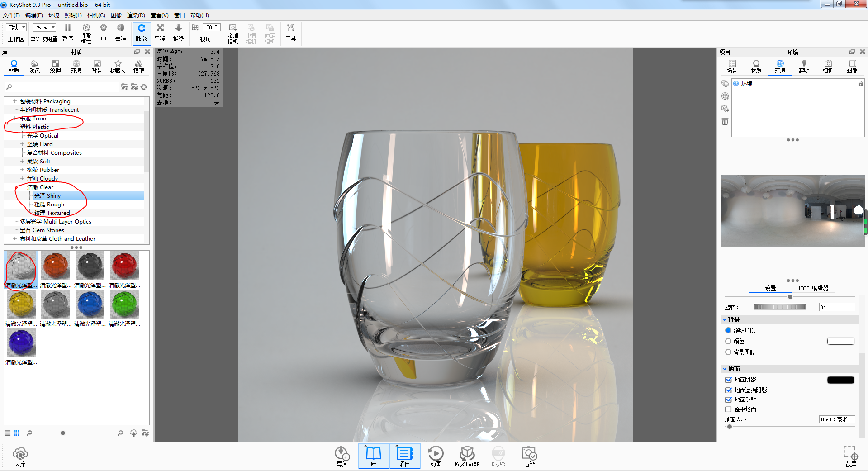The width and height of the screenshot is (868, 471).
Task: Delete the selected environment (trash icon)
Action: tap(725, 121)
